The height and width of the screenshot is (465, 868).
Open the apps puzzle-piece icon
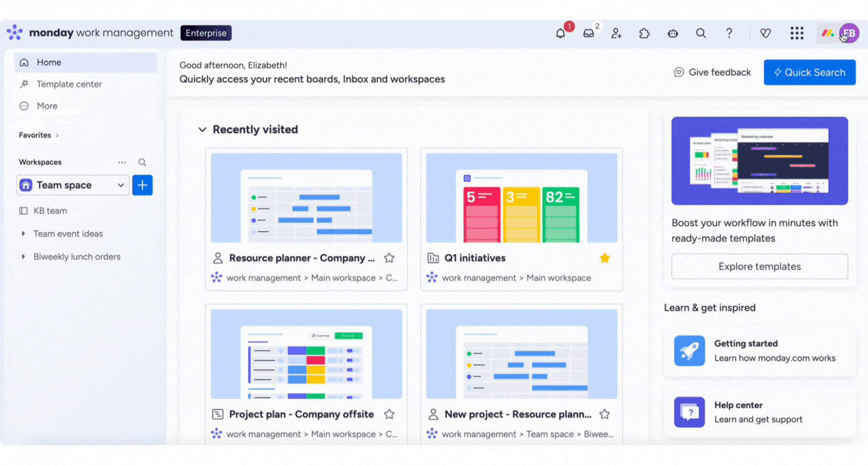(x=644, y=33)
